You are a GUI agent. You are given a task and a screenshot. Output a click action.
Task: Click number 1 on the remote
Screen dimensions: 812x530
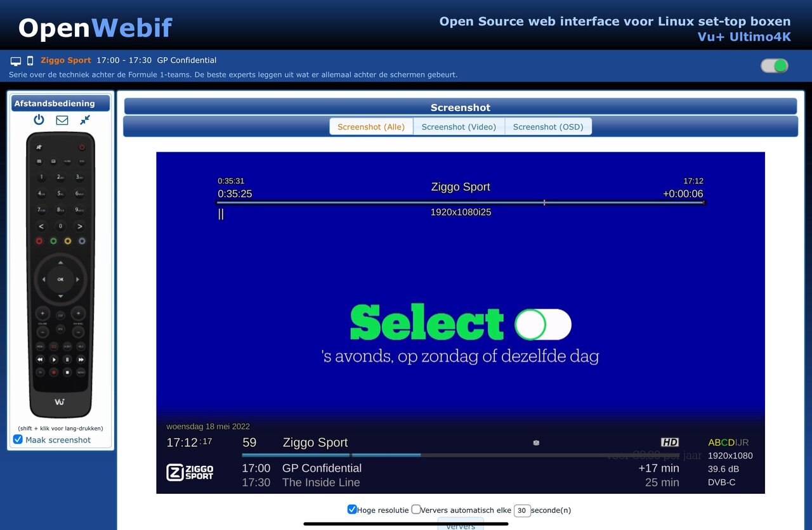click(41, 178)
